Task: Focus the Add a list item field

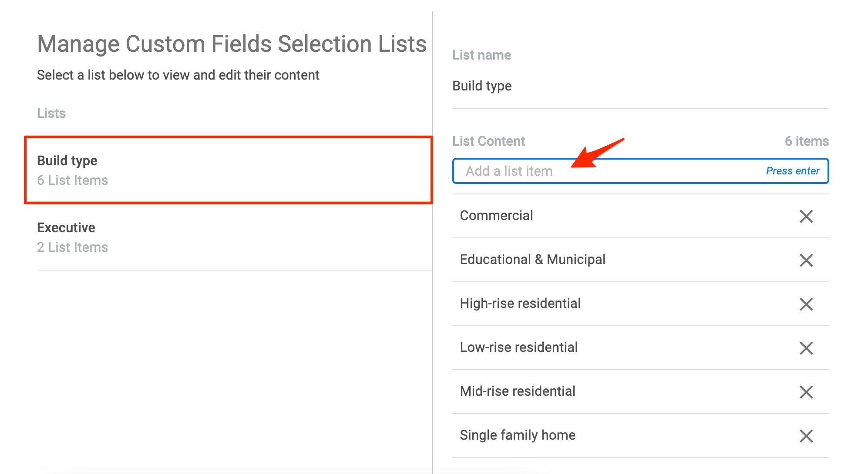Action: tap(640, 171)
